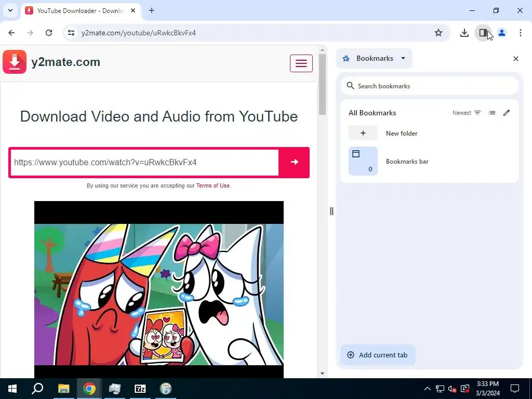Open the globe downloader taskbar icon
This screenshot has width=532, height=399.
pos(166,389)
